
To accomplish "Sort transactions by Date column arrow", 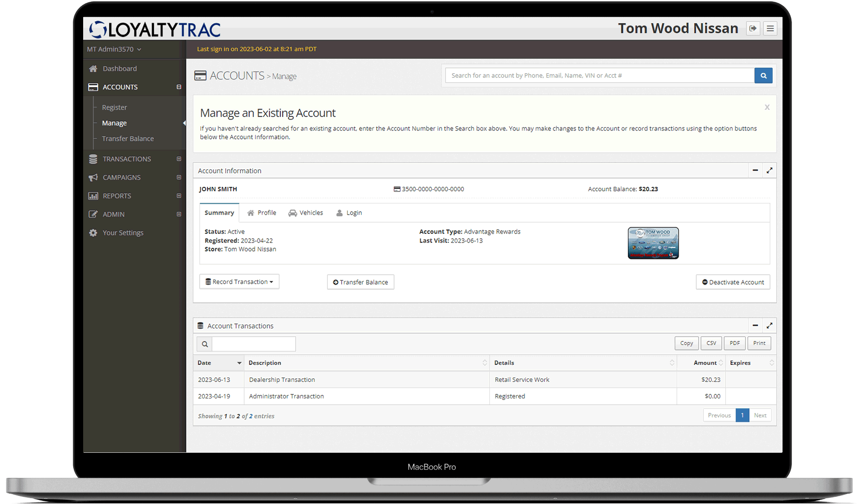I will pyautogui.click(x=239, y=363).
